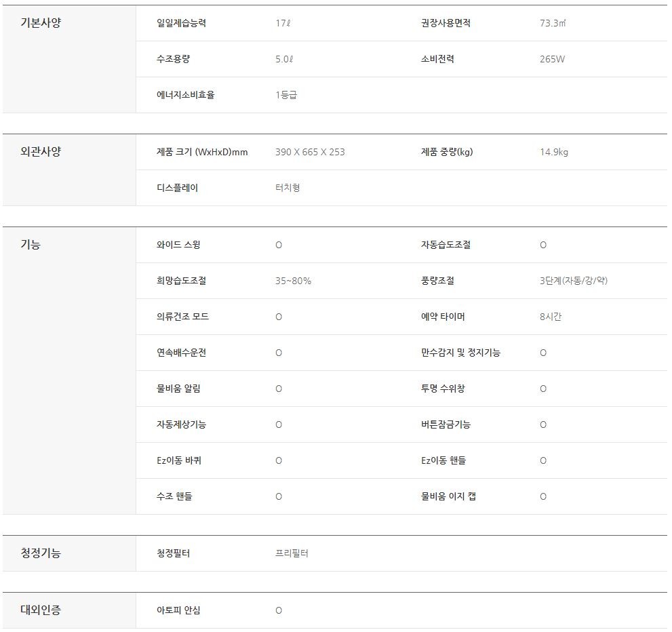Select the 기능 section heading
The height and width of the screenshot is (632, 672).
click(x=31, y=245)
